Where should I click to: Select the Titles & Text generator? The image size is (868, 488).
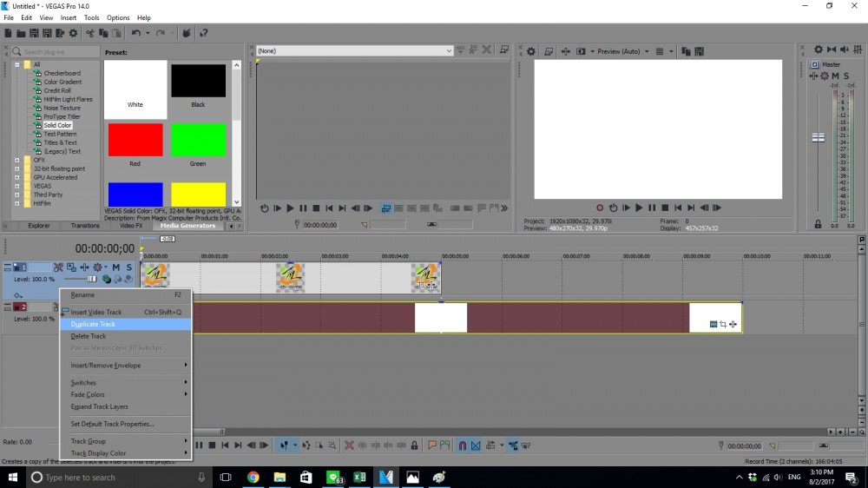61,143
